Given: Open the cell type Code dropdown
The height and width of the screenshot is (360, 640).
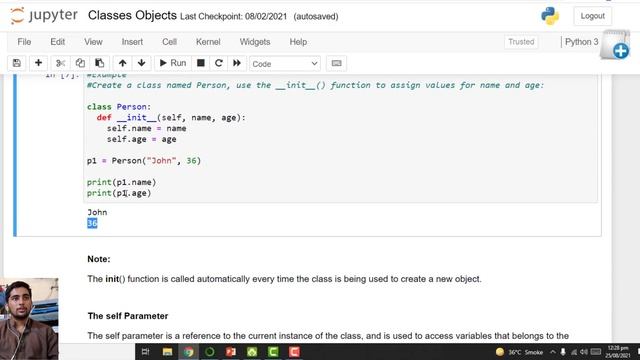Looking at the screenshot, I should pyautogui.click(x=284, y=64).
